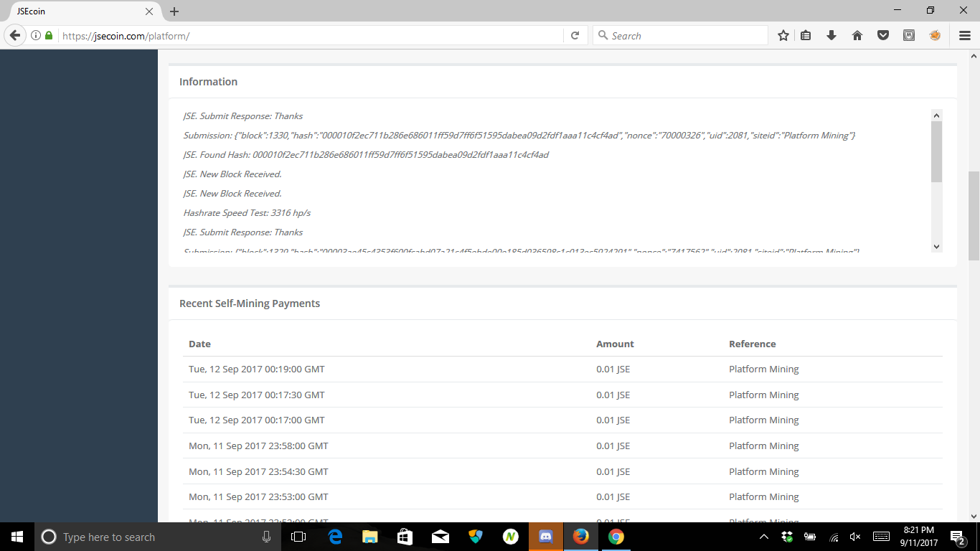Image resolution: width=980 pixels, height=551 pixels.
Task: Show site information via the circled i icon
Action: [36, 35]
